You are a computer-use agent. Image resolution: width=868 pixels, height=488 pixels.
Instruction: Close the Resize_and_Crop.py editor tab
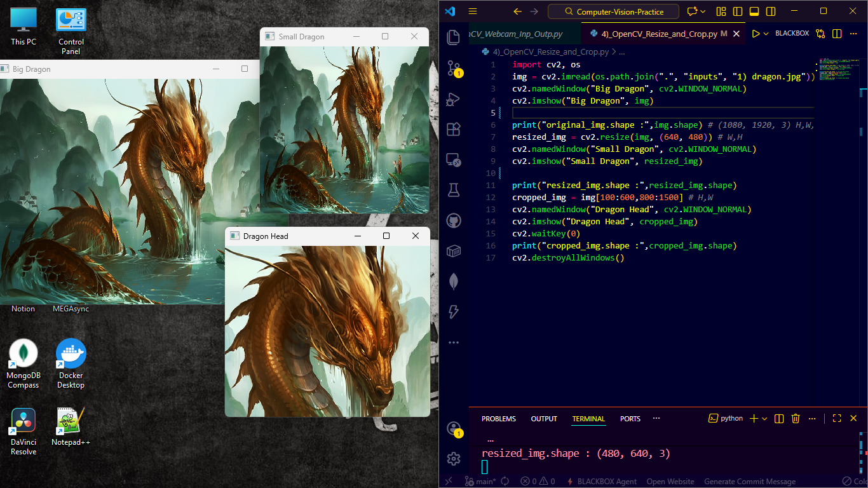point(736,34)
